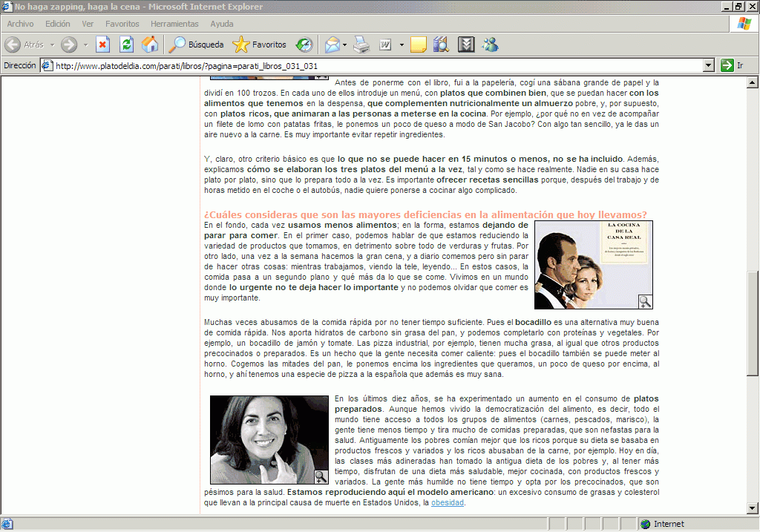The image size is (760, 532).
Task: Print the page with printer icon
Action: point(361,45)
